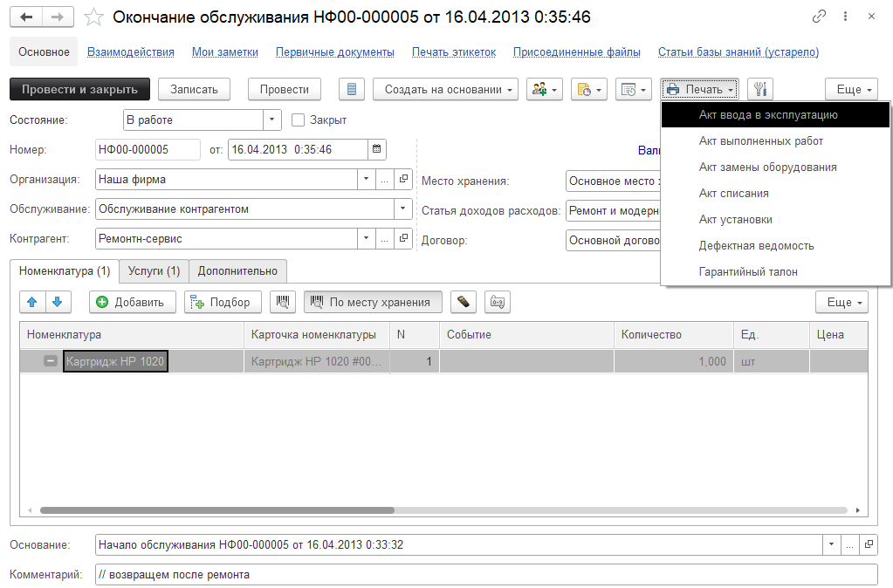Select Акт выполненных работ from print menu
Image resolution: width=893 pixels, height=588 pixels.
coord(760,140)
